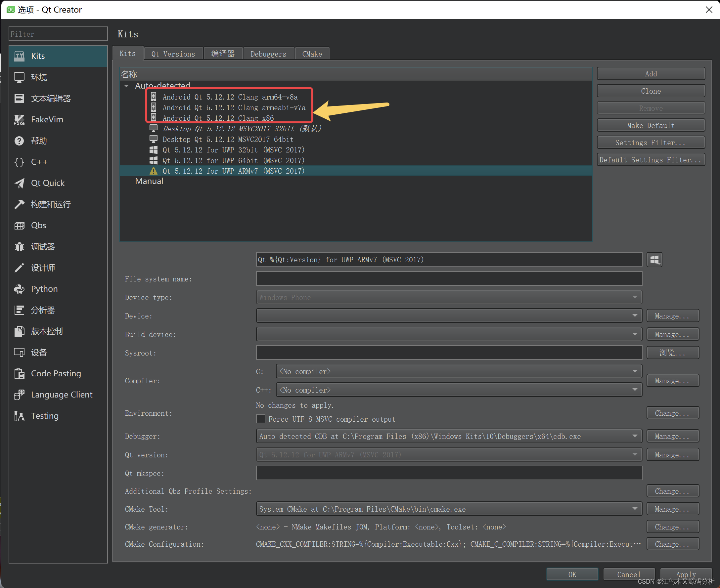Viewport: 720px width, 588px height.
Task: Open the Debugger dropdown list
Action: click(x=635, y=436)
